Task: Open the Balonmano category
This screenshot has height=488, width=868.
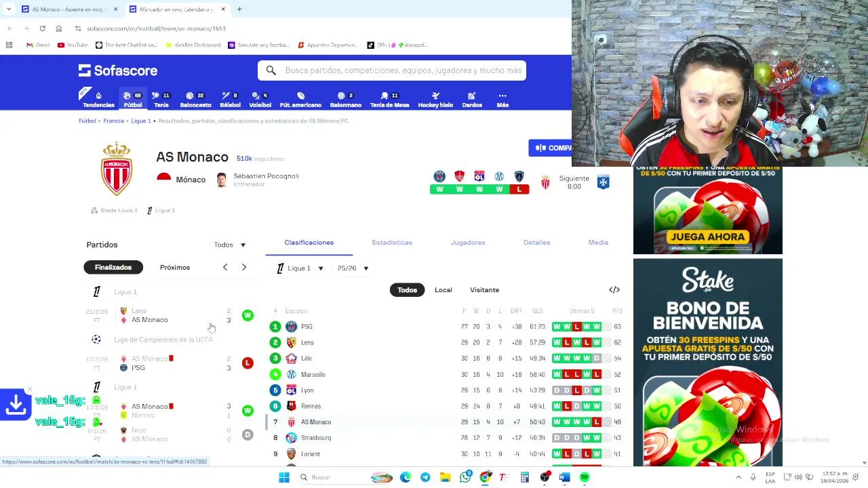Action: point(346,100)
